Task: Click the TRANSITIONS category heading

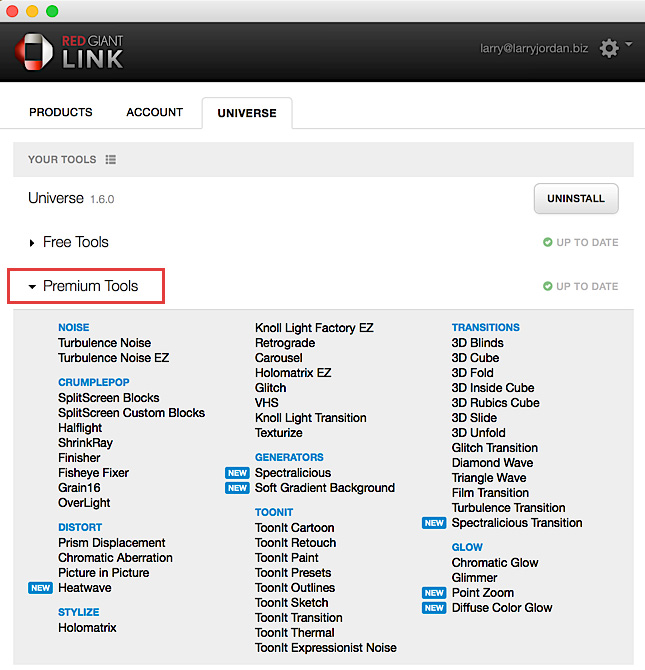Action: coord(486,327)
